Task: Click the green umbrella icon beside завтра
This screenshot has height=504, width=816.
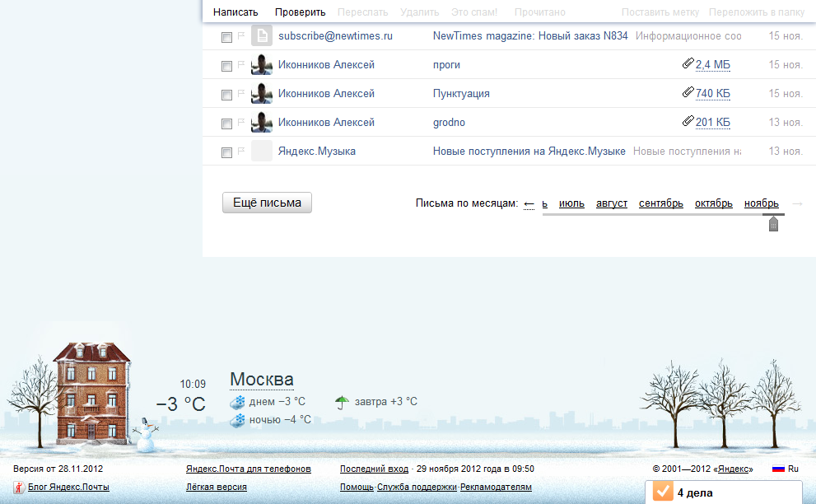Action: pyautogui.click(x=342, y=402)
